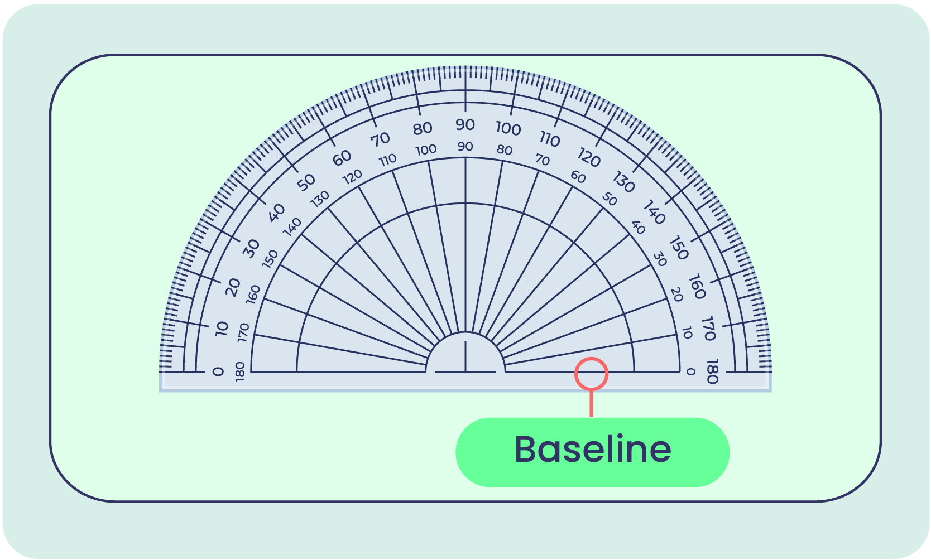Click the inner scale 50 label
The height and width of the screenshot is (560, 931).
[x=610, y=199]
